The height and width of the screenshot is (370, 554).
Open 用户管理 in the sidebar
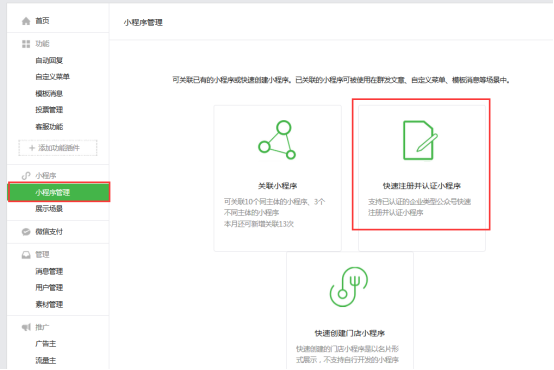pyautogui.click(x=49, y=288)
